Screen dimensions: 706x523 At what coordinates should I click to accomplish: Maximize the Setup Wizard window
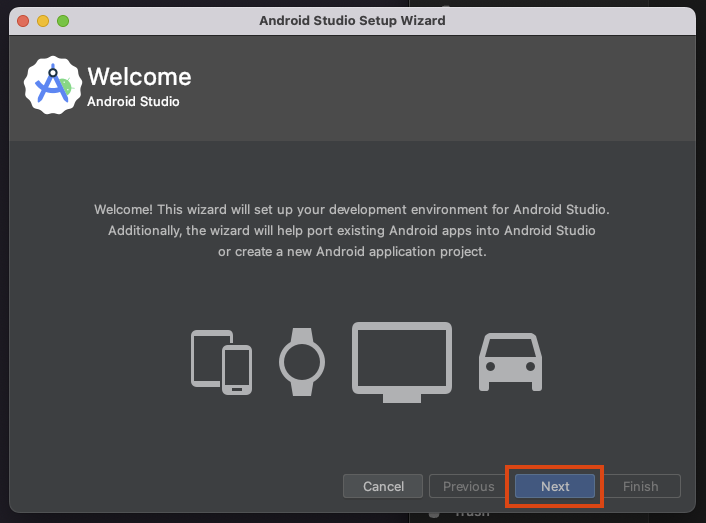63,21
